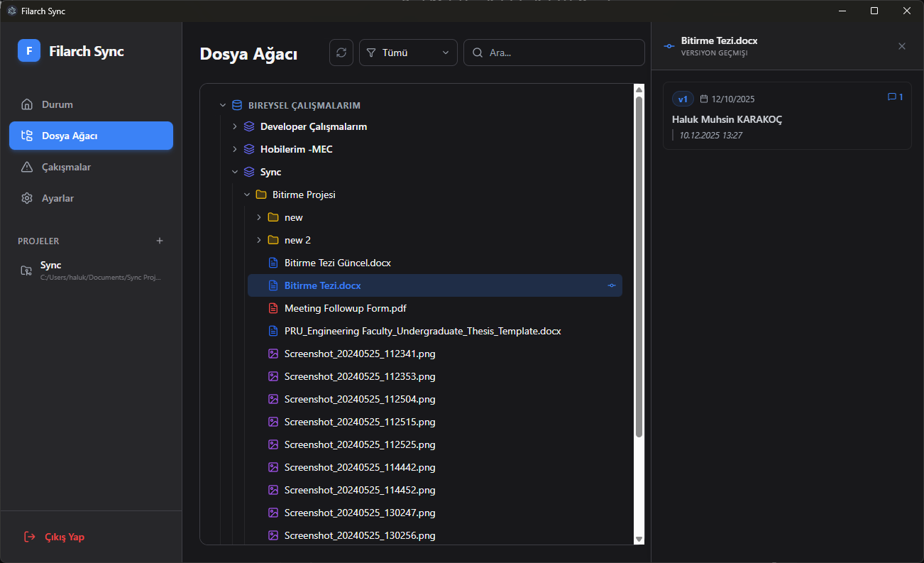Go to Çakışmalar conflicts page
924x563 pixels.
pos(91,167)
